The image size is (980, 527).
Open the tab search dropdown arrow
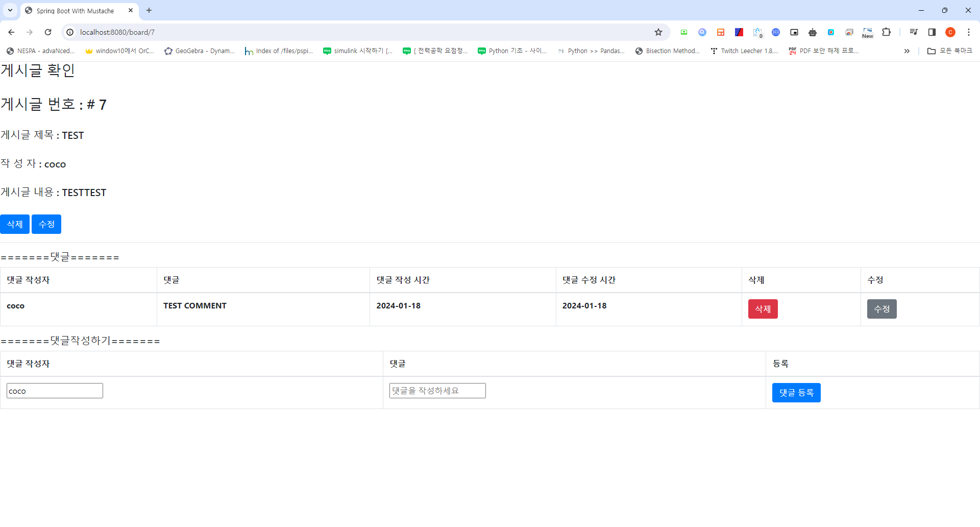click(10, 10)
